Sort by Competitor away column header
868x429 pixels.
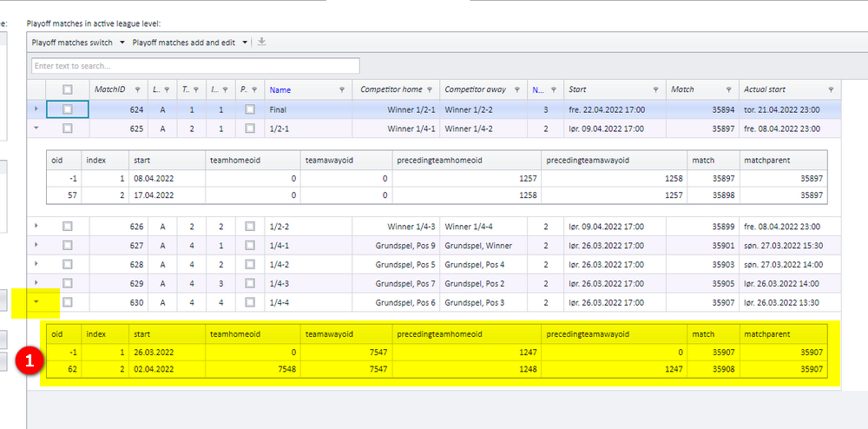(475, 89)
